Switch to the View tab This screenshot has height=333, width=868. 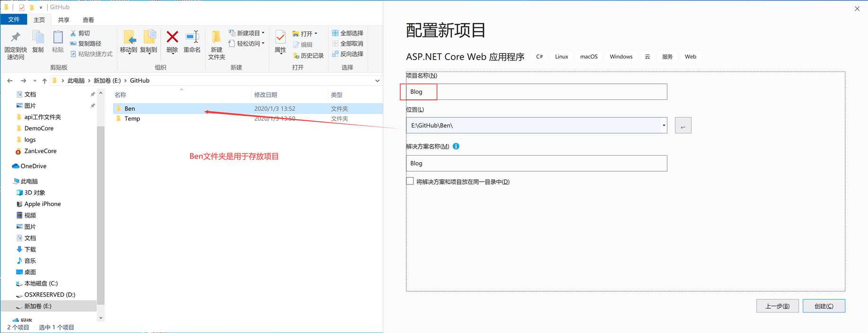(88, 20)
